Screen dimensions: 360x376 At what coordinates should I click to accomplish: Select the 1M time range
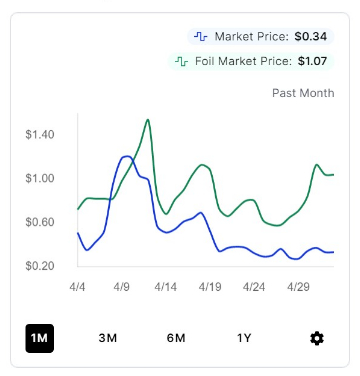40,338
